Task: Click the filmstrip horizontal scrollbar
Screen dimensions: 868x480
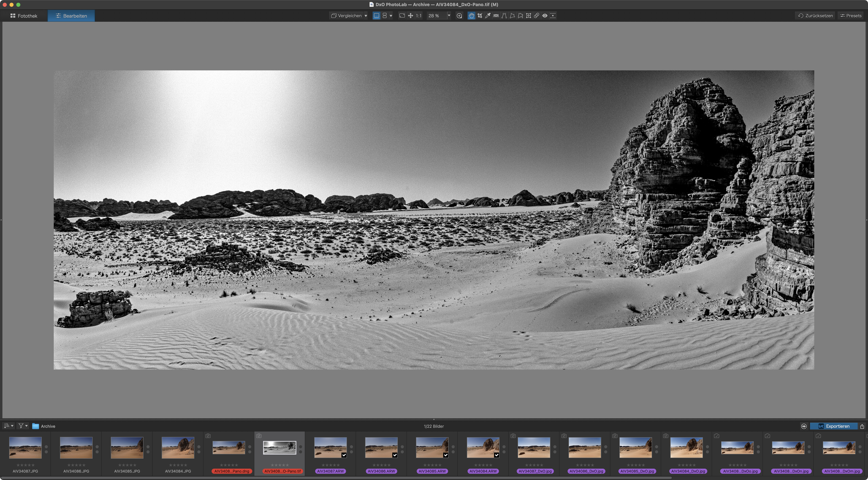Action: (337, 478)
